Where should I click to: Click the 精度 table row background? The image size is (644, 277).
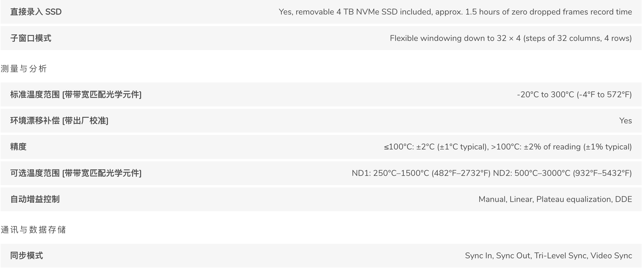tap(321, 147)
